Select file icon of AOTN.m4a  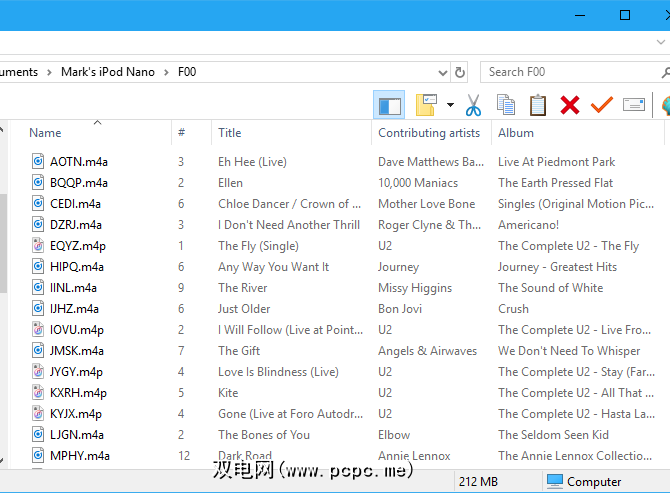38,161
